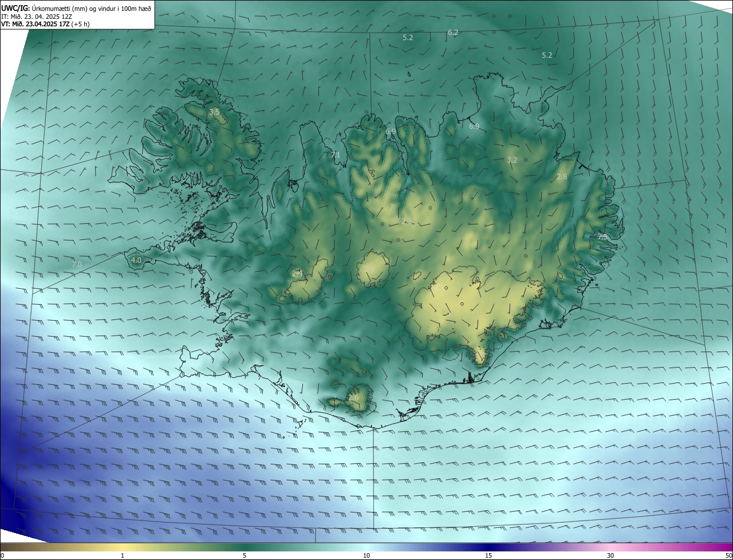Viewport: 733px width, 560px height.
Task: Click the 15 tick on the color scale
Action: tap(488, 555)
